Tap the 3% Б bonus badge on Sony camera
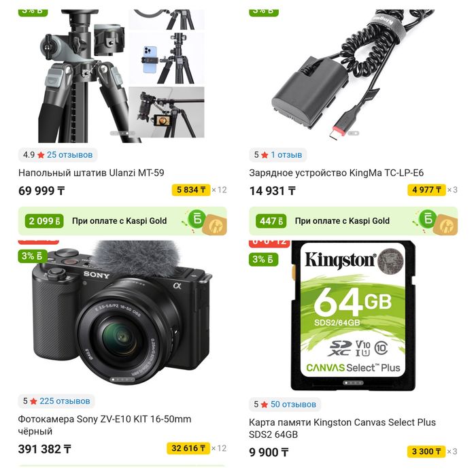This screenshot has width=476, height=476. [x=32, y=256]
